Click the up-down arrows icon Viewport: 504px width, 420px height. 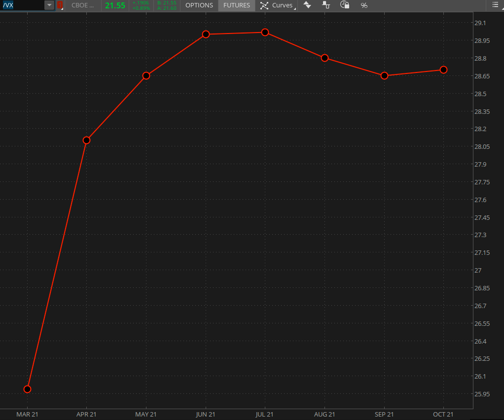coord(307,5)
